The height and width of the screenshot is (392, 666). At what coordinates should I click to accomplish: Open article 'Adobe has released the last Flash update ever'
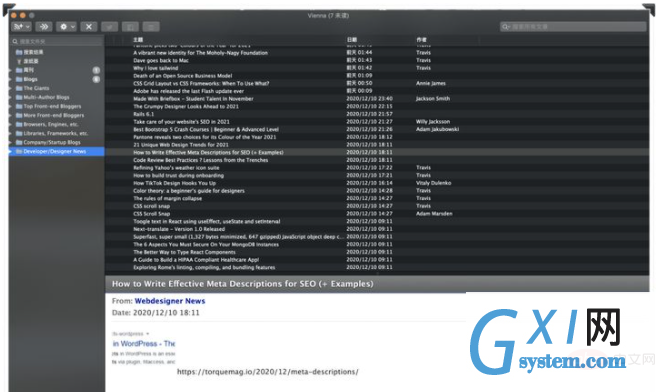[x=189, y=91]
